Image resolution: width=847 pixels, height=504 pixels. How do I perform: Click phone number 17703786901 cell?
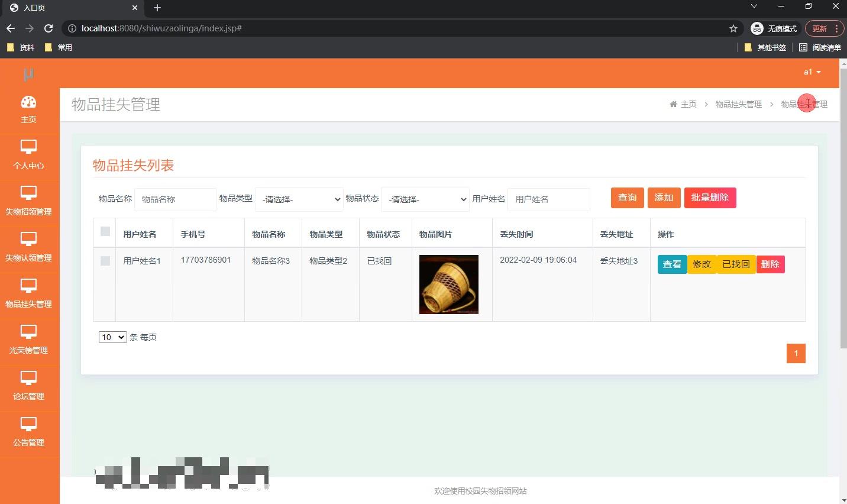(206, 260)
